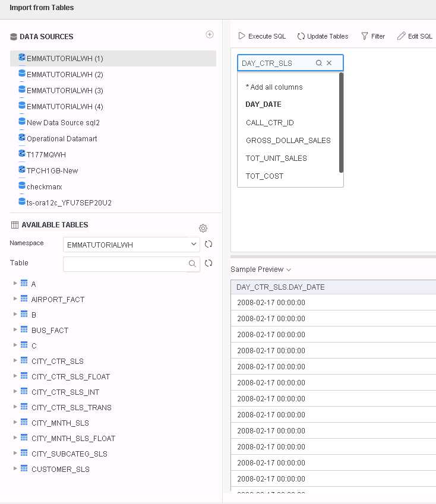Click Execute SQL button
Image resolution: width=436 pixels, height=504 pixels.
point(262,36)
